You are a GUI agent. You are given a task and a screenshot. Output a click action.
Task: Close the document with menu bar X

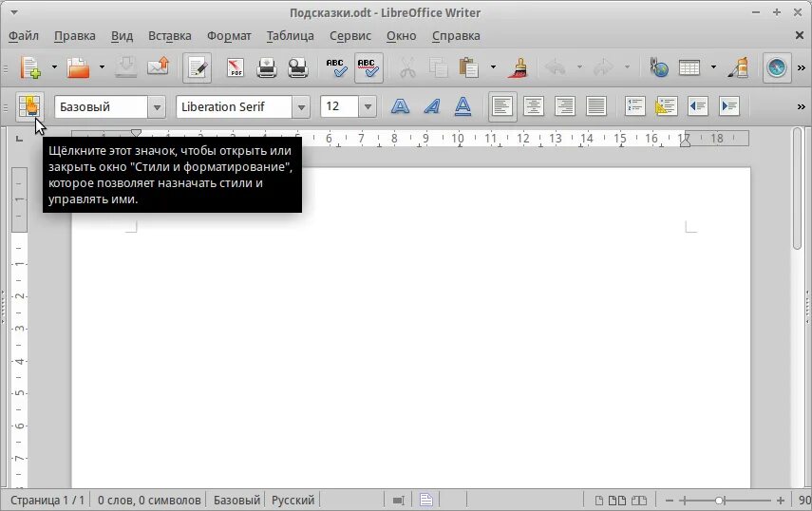tap(800, 35)
